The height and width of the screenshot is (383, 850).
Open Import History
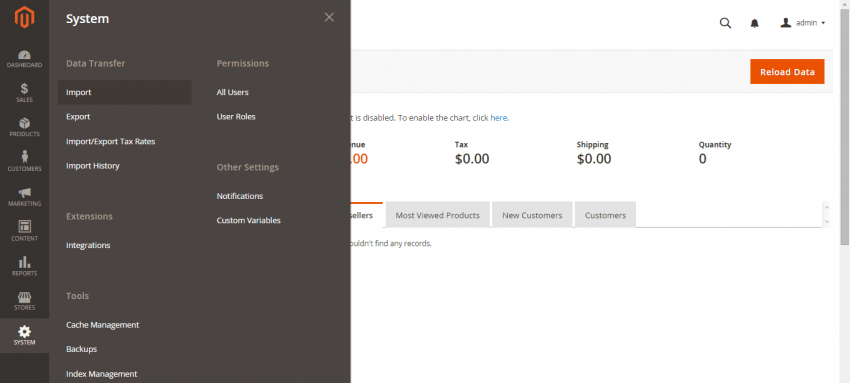pos(93,166)
